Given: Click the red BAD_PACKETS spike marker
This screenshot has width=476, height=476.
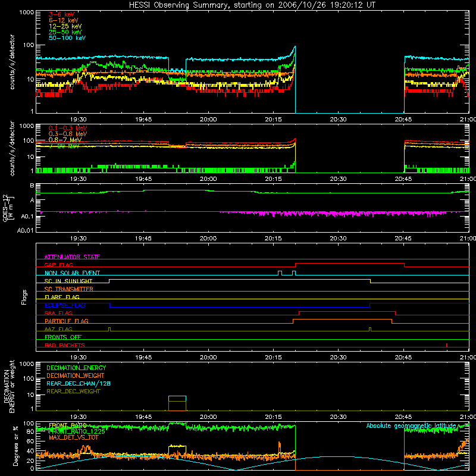Looking at the screenshot, I should [447, 345].
